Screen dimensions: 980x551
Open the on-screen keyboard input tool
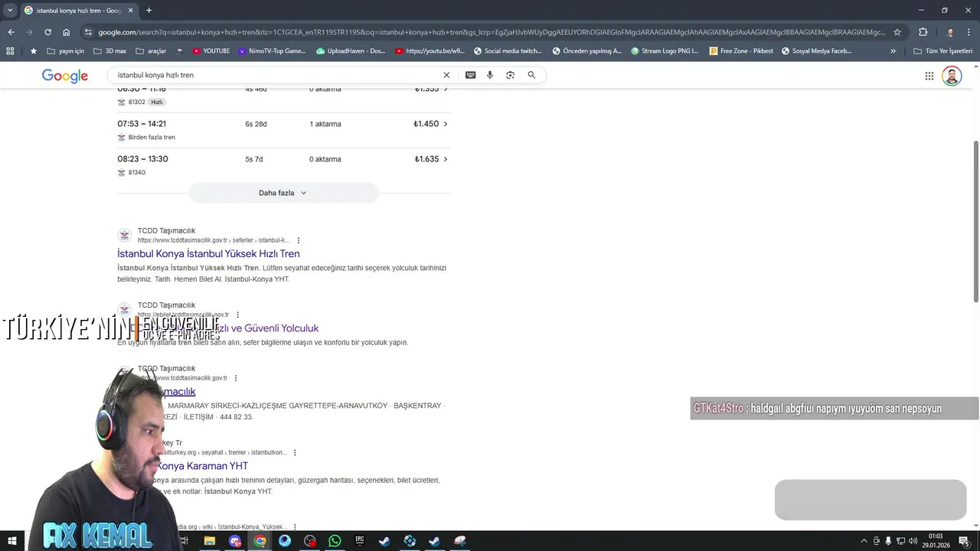point(470,75)
